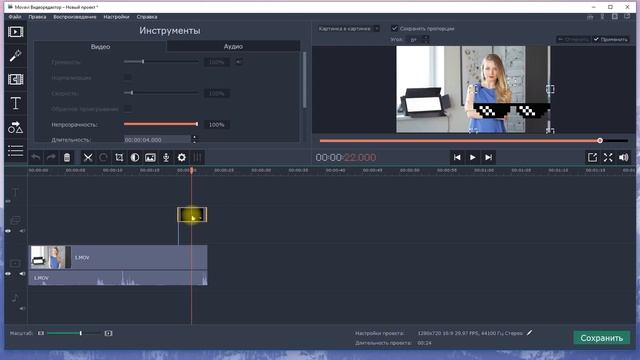The height and width of the screenshot is (360, 640).
Task: Select the Crop tool
Action: point(119,158)
